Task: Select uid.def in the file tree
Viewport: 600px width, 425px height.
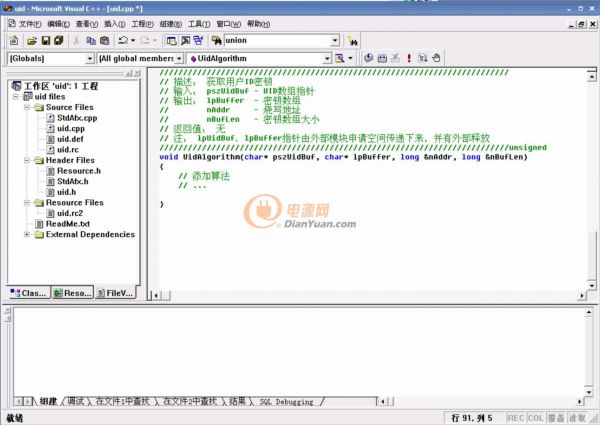Action: 70,139
